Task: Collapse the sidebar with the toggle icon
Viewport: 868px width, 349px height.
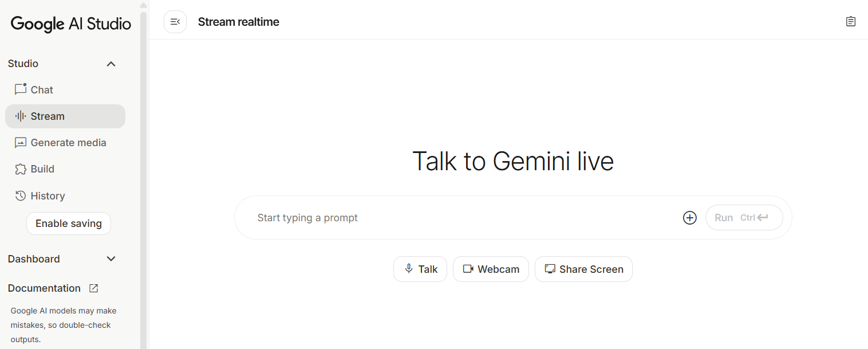Action: pyautogui.click(x=175, y=22)
